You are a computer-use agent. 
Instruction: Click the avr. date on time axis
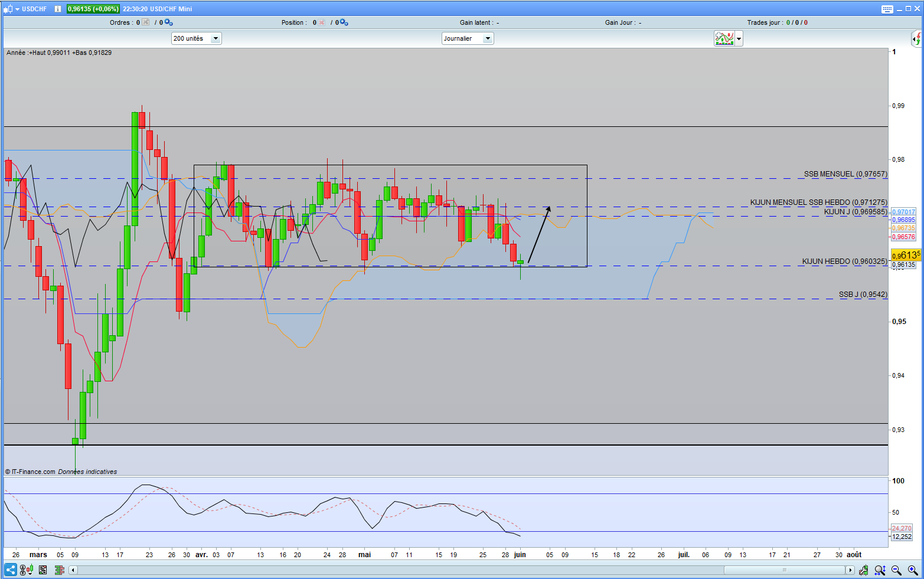(x=201, y=555)
